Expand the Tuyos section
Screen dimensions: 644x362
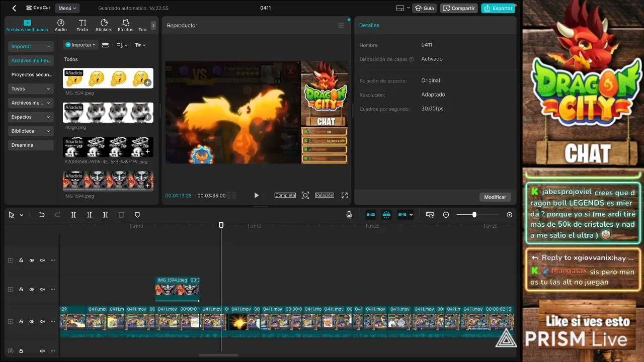(31, 88)
